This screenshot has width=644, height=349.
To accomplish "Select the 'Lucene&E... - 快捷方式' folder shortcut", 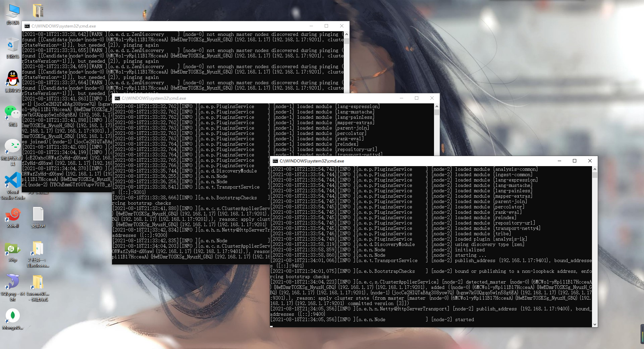I will tap(38, 288).
